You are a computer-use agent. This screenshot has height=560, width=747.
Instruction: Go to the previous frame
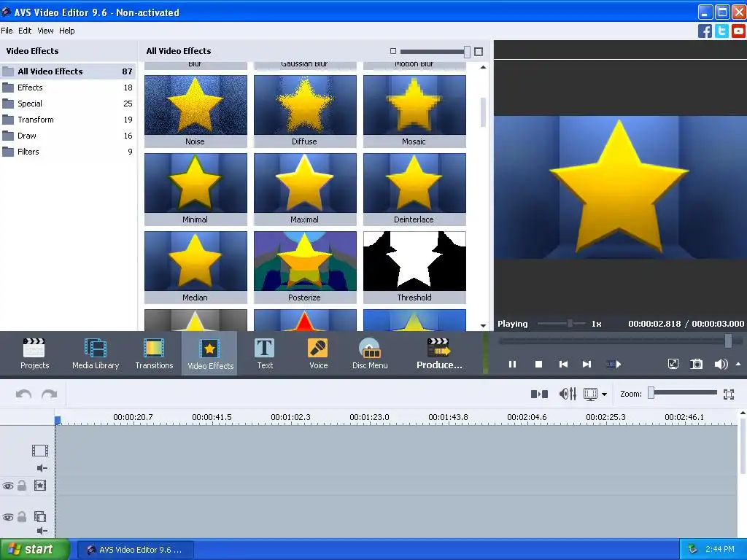563,365
